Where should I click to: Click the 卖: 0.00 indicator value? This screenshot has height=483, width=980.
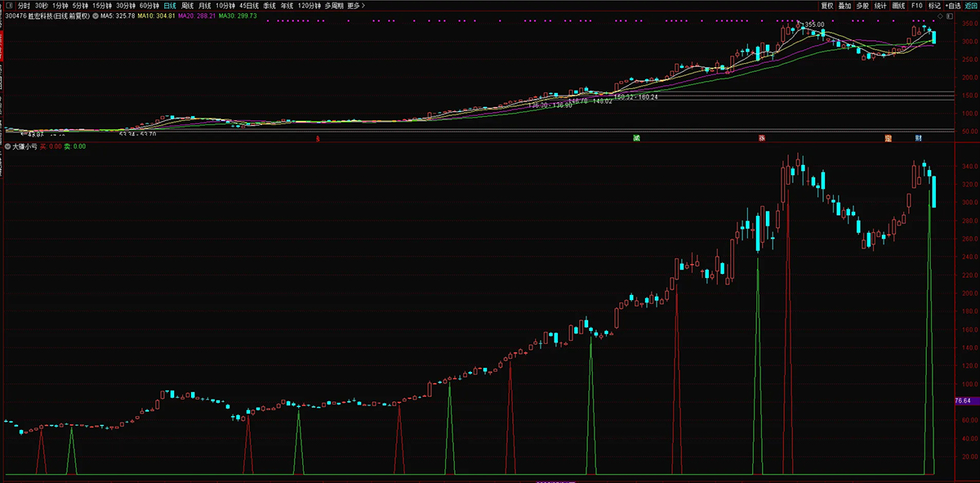click(74, 146)
